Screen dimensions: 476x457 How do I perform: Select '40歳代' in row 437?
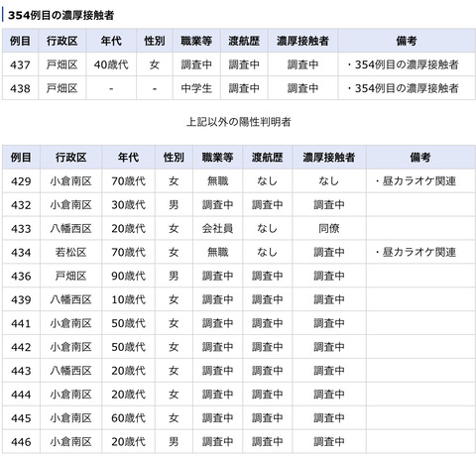click(x=111, y=64)
